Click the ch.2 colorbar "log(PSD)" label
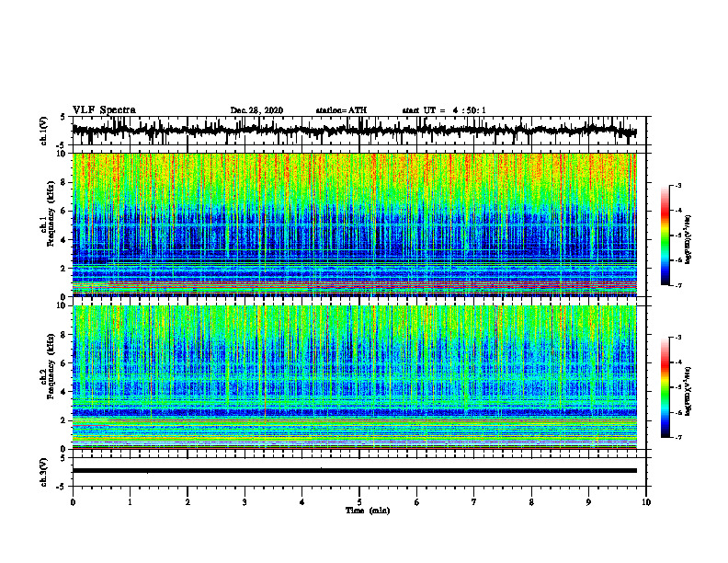Screen dimensions: 728x563 688,391
